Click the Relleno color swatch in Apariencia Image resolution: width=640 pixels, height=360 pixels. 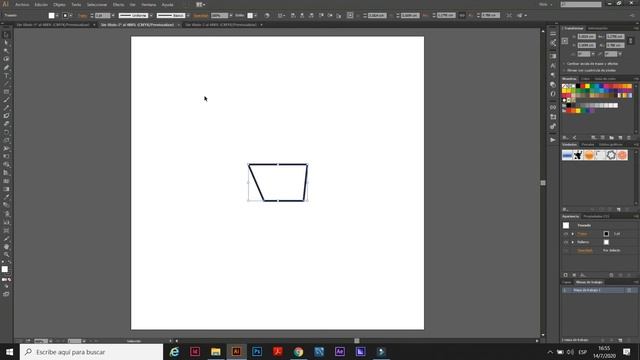(606, 242)
